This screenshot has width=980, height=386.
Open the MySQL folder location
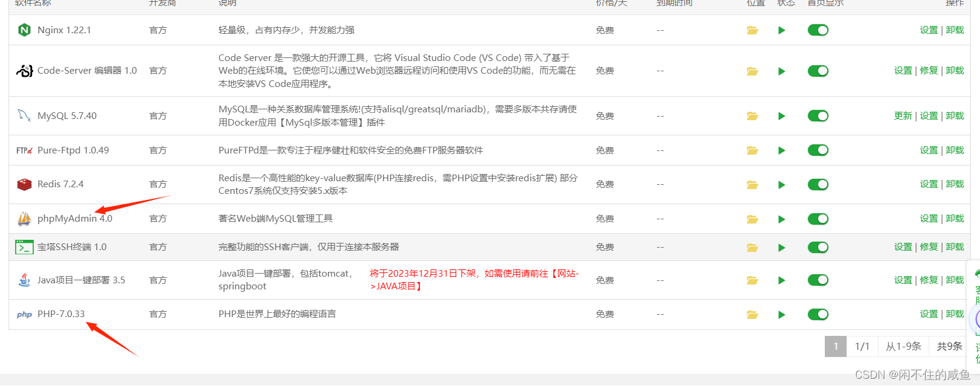[752, 116]
